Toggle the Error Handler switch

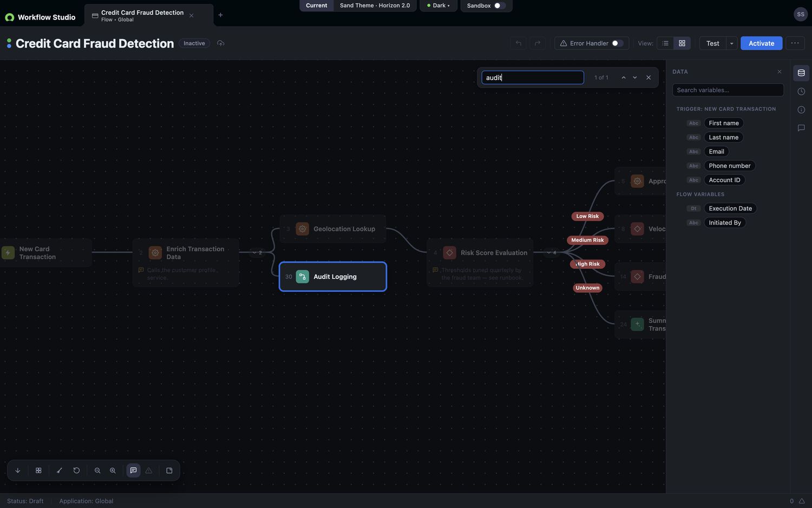tap(618, 43)
